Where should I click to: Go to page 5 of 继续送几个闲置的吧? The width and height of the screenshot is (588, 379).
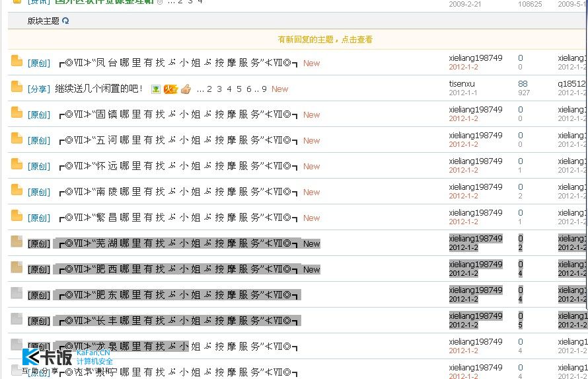coord(239,89)
